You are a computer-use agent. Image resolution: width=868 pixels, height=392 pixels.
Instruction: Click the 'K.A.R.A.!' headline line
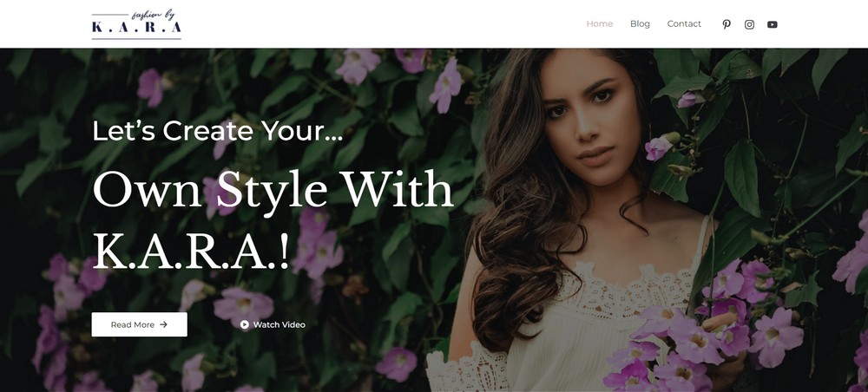(x=191, y=251)
